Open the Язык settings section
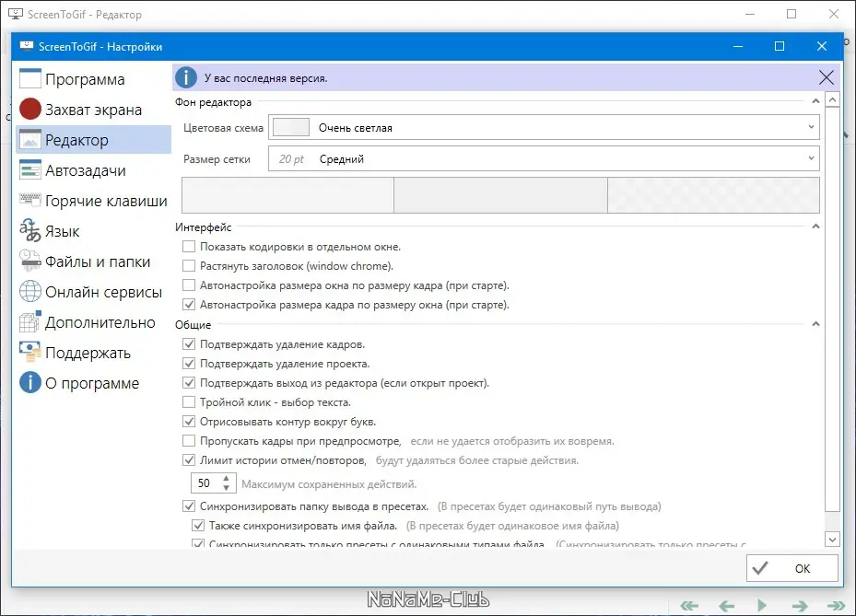Image resolution: width=856 pixels, height=616 pixels. 93,231
